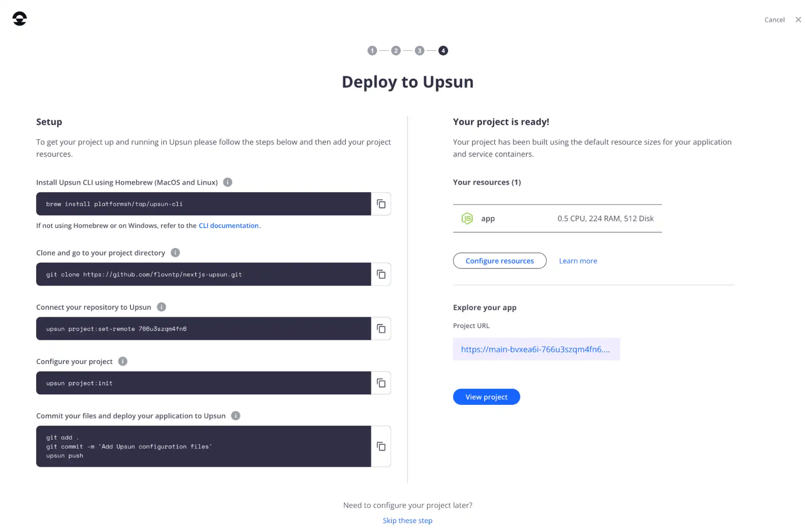Copy the brew install command
Screen dimensions: 805x532
coord(381,204)
